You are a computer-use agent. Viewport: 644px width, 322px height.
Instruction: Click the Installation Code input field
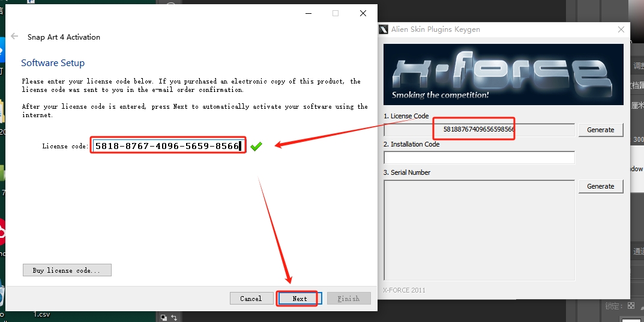click(479, 157)
